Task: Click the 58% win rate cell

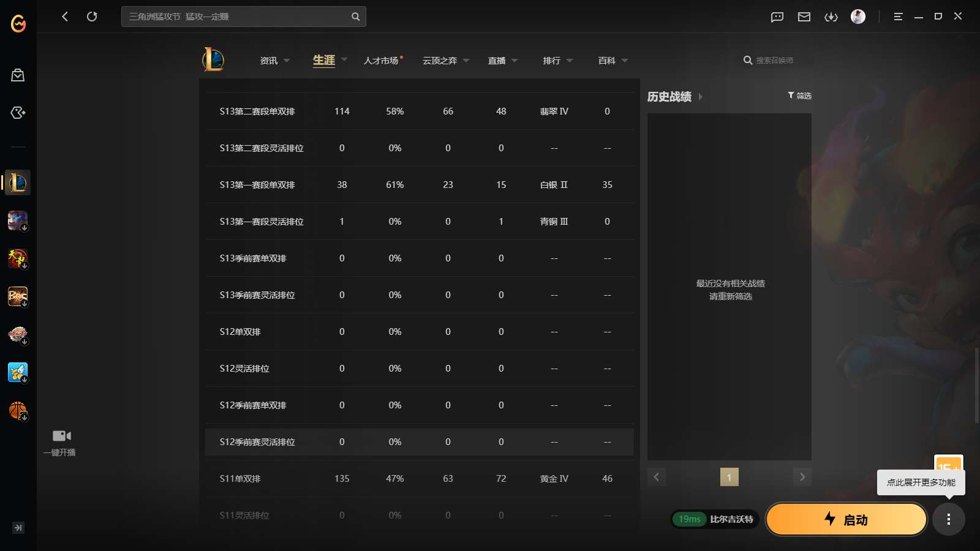Action: (x=395, y=111)
